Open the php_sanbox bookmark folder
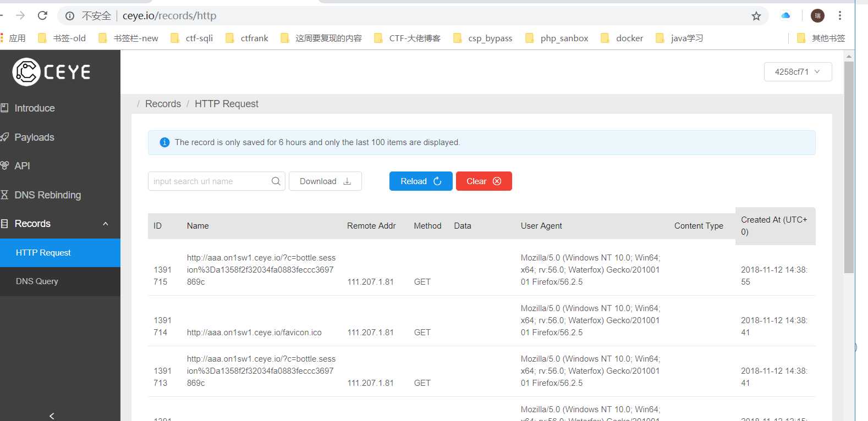Image resolution: width=868 pixels, height=421 pixels. click(557, 38)
